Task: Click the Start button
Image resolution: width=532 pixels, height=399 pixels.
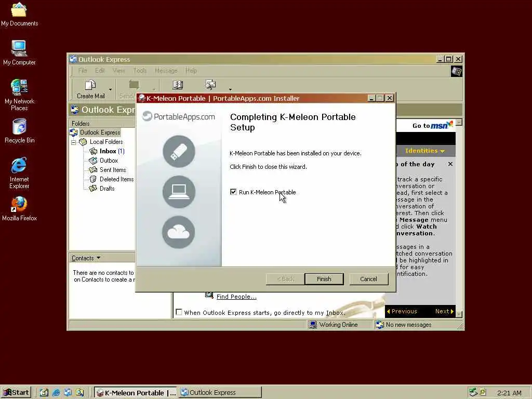Action: 16,393
